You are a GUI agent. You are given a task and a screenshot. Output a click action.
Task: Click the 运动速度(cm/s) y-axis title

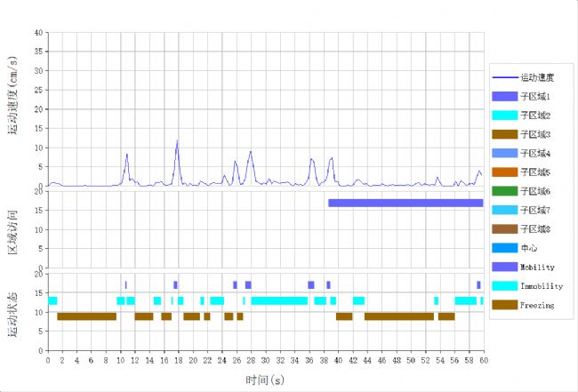[x=13, y=108]
